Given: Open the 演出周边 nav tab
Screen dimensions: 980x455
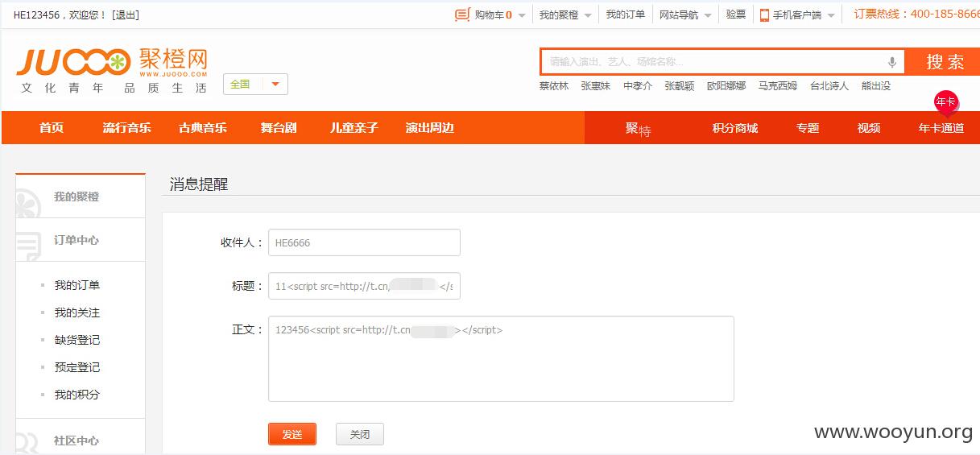Looking at the screenshot, I should (430, 128).
